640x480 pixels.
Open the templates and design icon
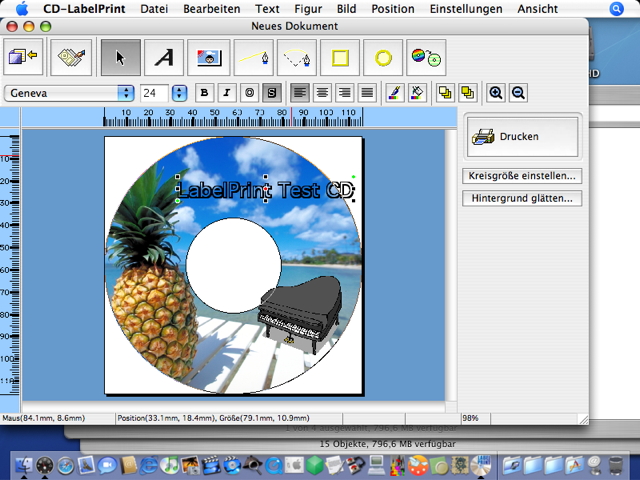click(x=71, y=58)
